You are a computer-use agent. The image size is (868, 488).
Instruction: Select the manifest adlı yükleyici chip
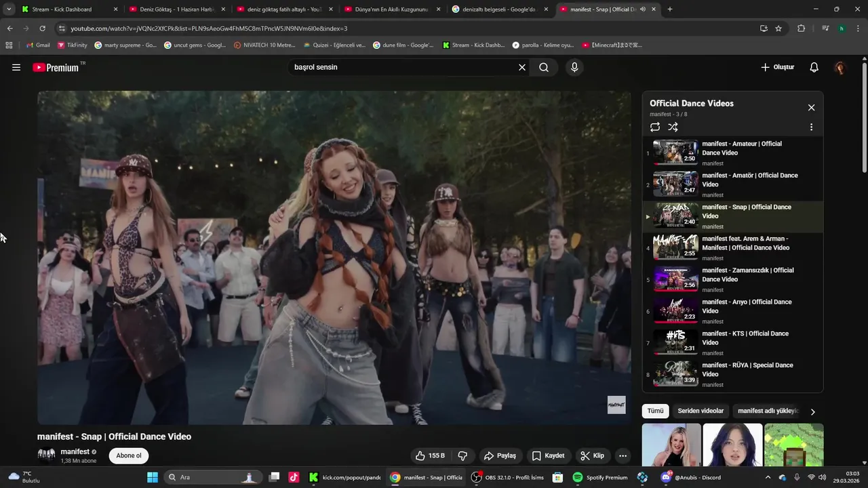(768, 411)
